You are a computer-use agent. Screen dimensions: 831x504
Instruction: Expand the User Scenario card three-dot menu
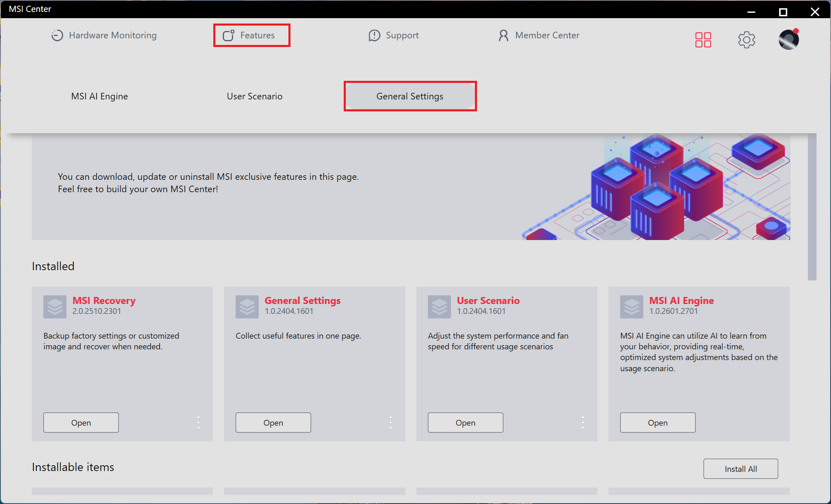click(x=583, y=422)
